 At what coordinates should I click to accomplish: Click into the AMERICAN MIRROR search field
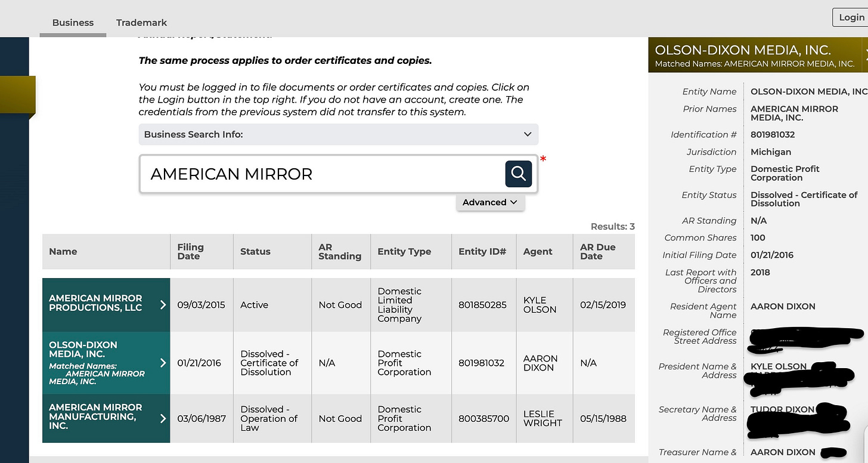click(322, 174)
